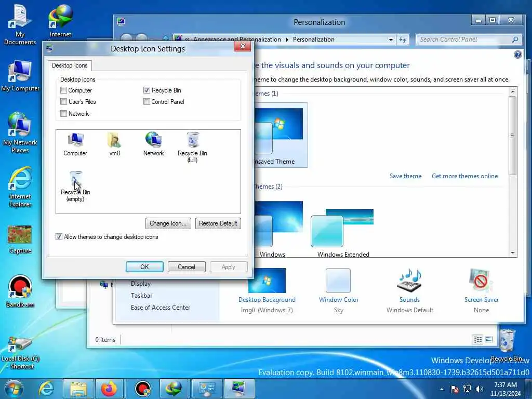Click the themes list scroll down arrow
The image size is (532, 399).
coord(513,253)
